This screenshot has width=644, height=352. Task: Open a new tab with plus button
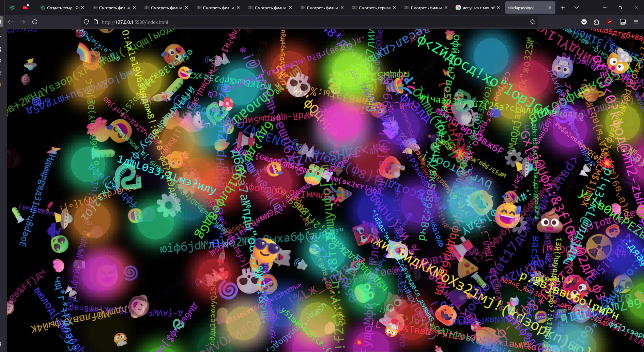[x=563, y=7]
